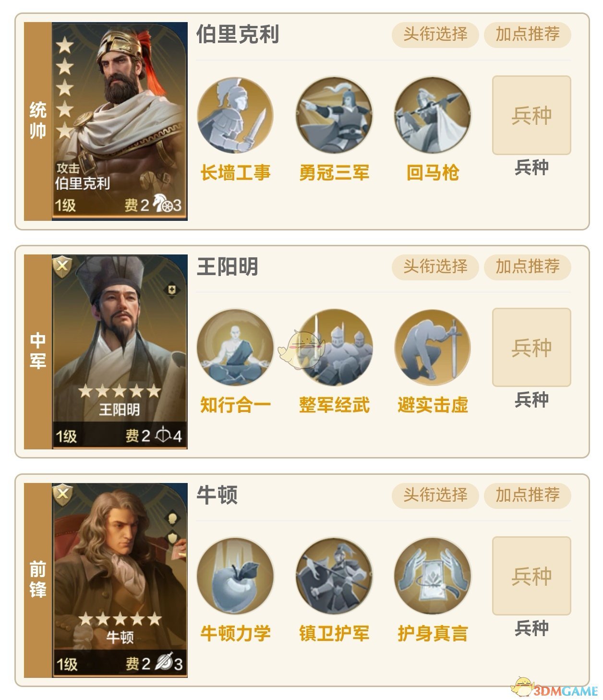The width and height of the screenshot is (603, 700).
Task: Choose the 兵种 slot for 王阳明
Action: pos(531,347)
